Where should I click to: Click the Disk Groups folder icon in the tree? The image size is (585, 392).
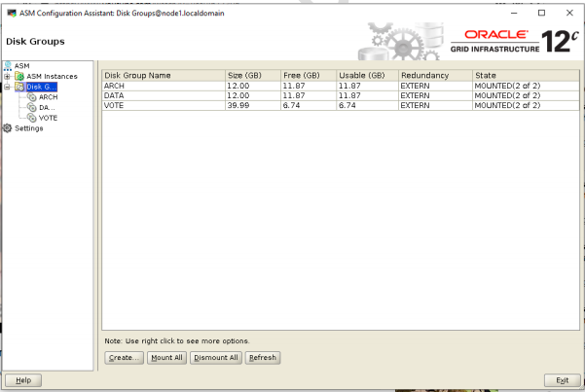click(x=19, y=87)
